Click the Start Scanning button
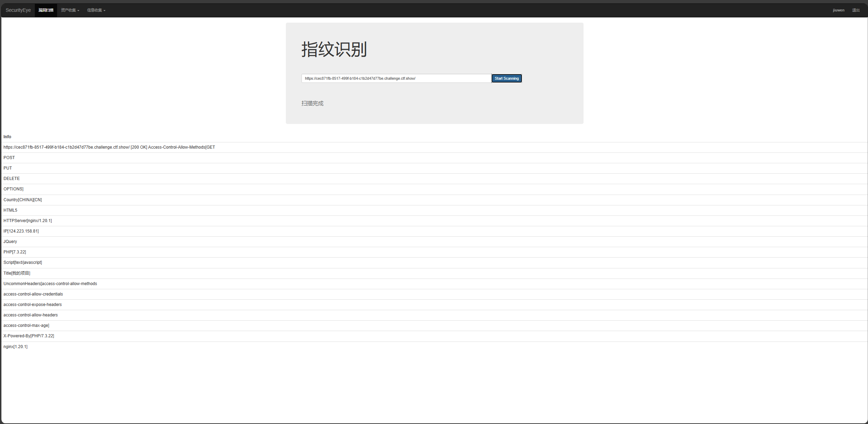Viewport: 868px width, 424px height. (x=506, y=78)
